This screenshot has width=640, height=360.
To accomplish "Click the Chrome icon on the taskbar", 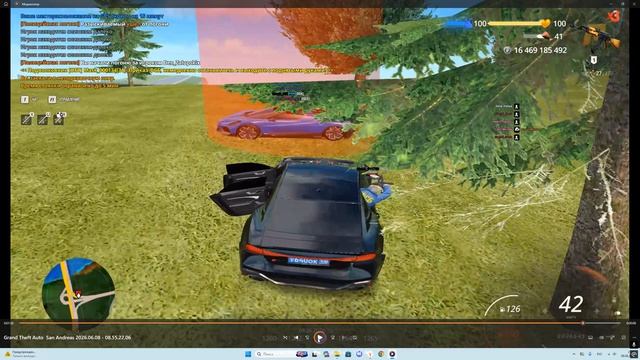I will (x=381, y=354).
